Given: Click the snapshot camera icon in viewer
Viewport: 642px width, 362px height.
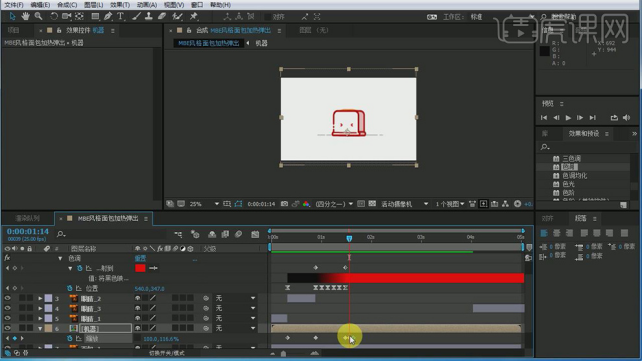Looking at the screenshot, I should (284, 204).
